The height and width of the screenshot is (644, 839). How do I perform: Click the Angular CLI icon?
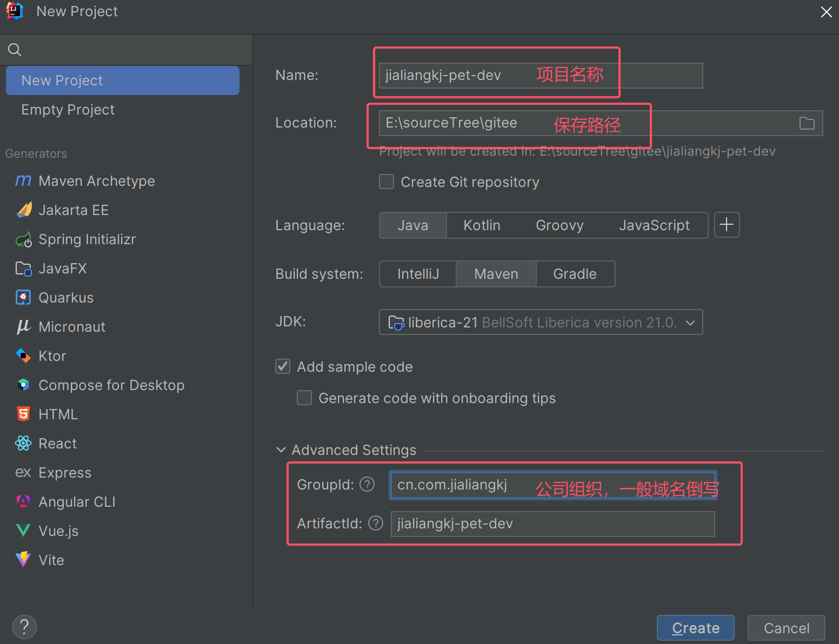point(23,501)
